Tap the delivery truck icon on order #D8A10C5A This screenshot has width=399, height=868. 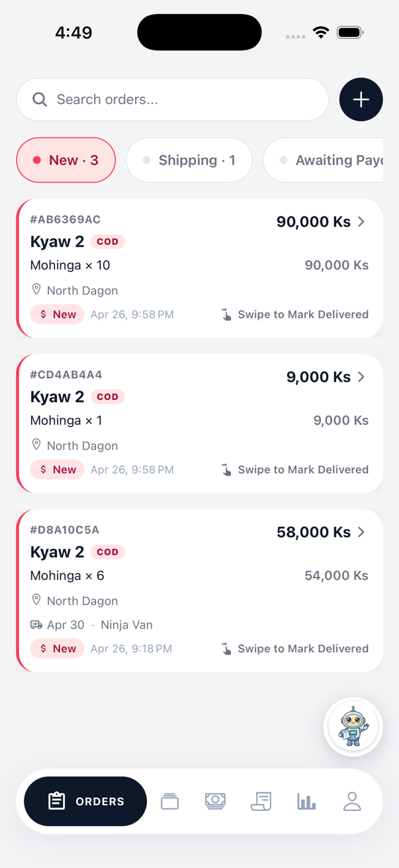coord(36,624)
